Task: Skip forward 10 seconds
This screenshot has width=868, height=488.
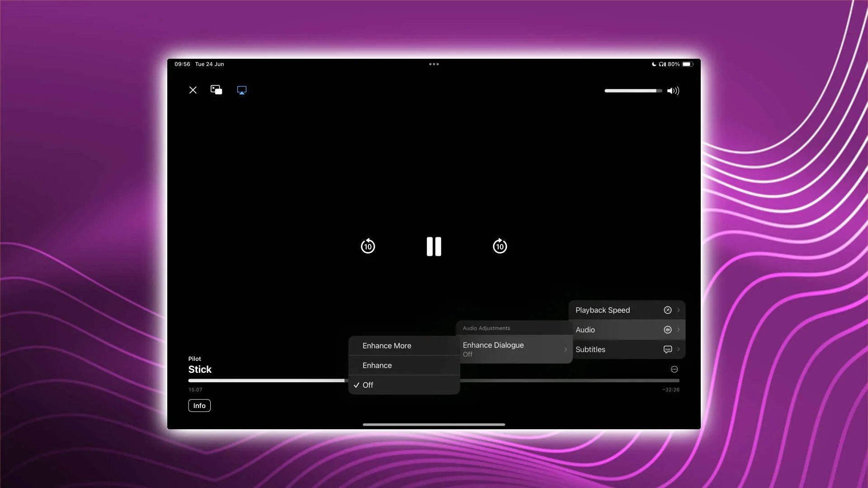Action: [x=500, y=246]
